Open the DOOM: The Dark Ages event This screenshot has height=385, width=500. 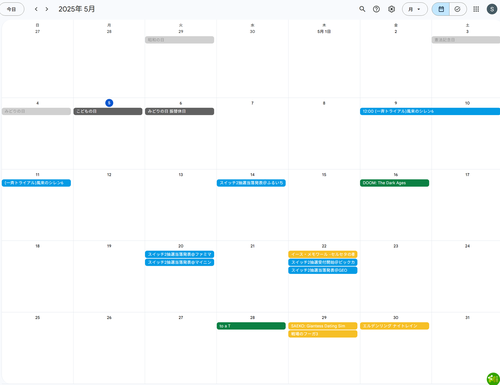(x=394, y=183)
